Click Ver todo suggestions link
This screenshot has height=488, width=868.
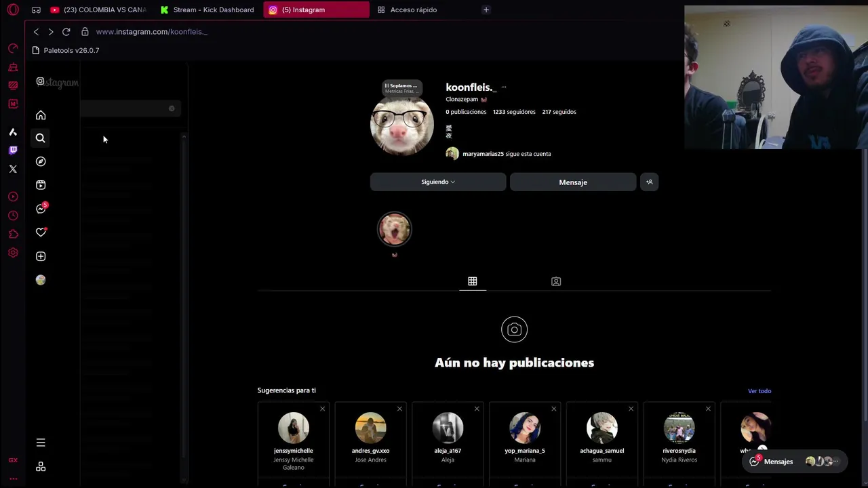click(759, 391)
